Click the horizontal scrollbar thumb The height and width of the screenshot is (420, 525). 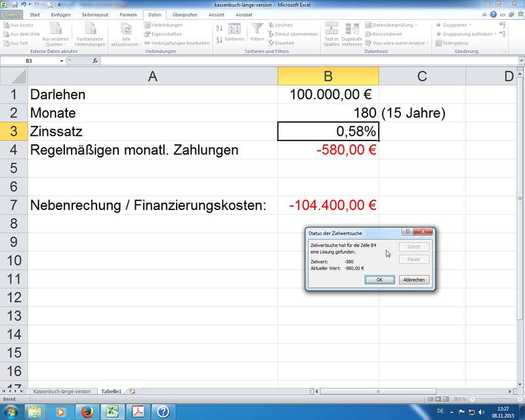pyautogui.click(x=379, y=391)
